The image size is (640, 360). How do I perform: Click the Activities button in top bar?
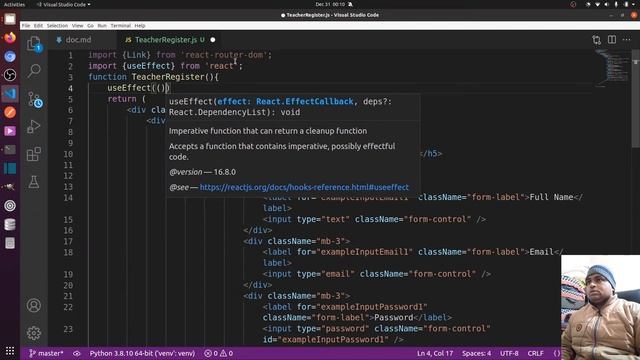pyautogui.click(x=14, y=4)
